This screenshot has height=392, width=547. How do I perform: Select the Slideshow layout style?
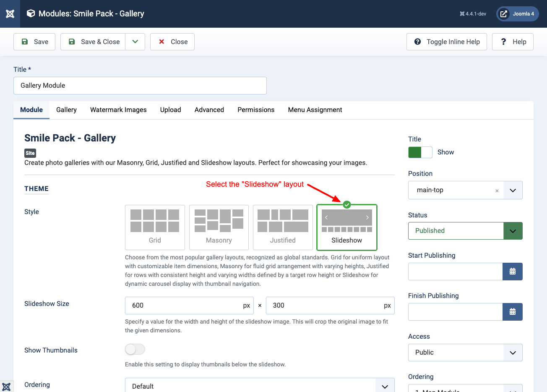point(347,227)
